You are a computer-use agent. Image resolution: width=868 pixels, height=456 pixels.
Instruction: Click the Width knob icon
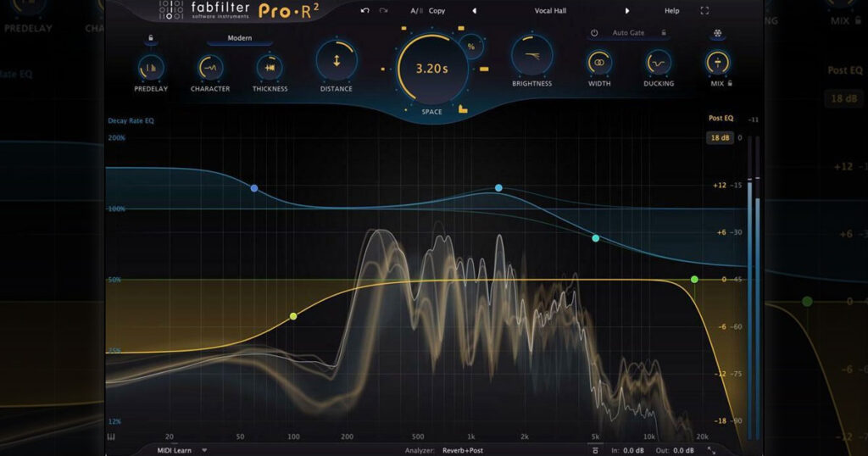click(599, 63)
